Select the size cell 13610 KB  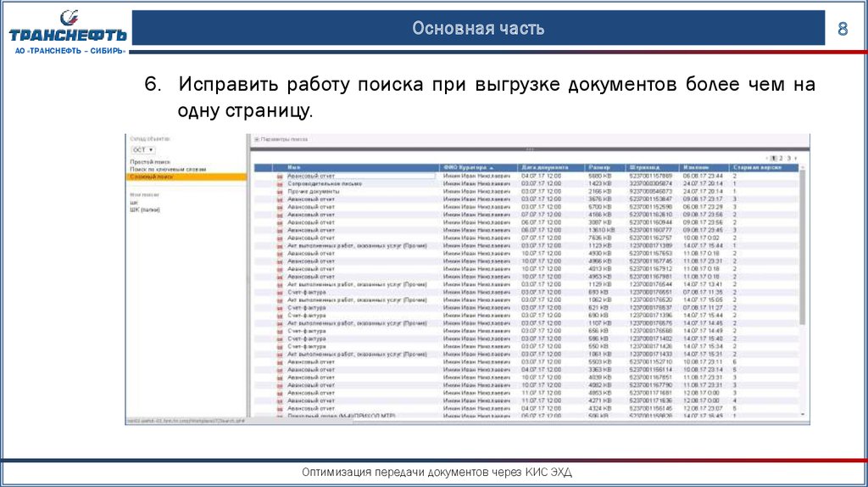point(602,230)
